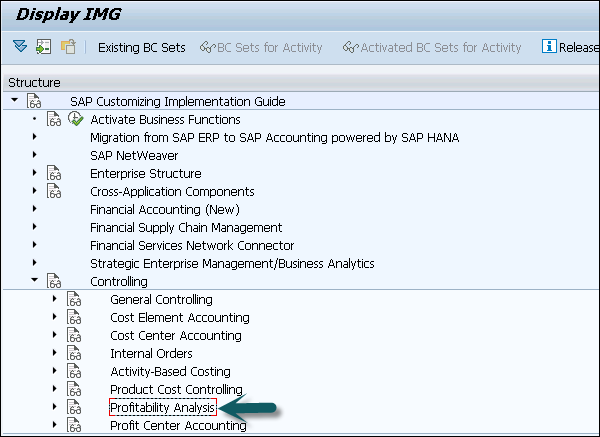Click Activated BC Sets for Activity
600x437 pixels.
(x=431, y=47)
